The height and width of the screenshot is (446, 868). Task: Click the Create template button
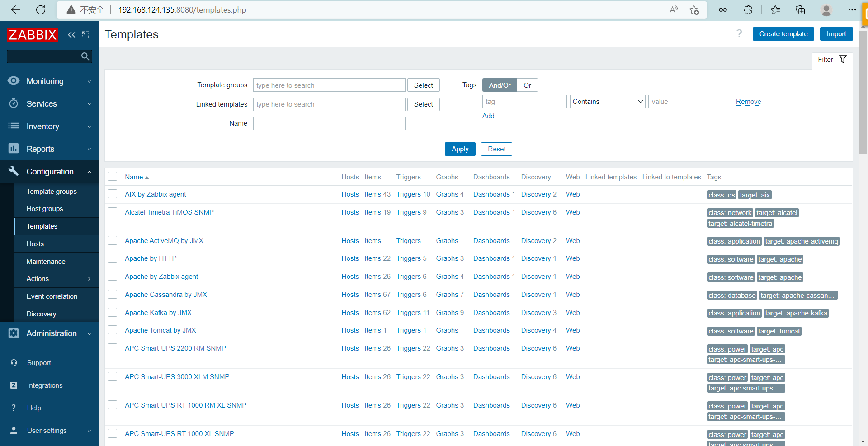(x=783, y=34)
